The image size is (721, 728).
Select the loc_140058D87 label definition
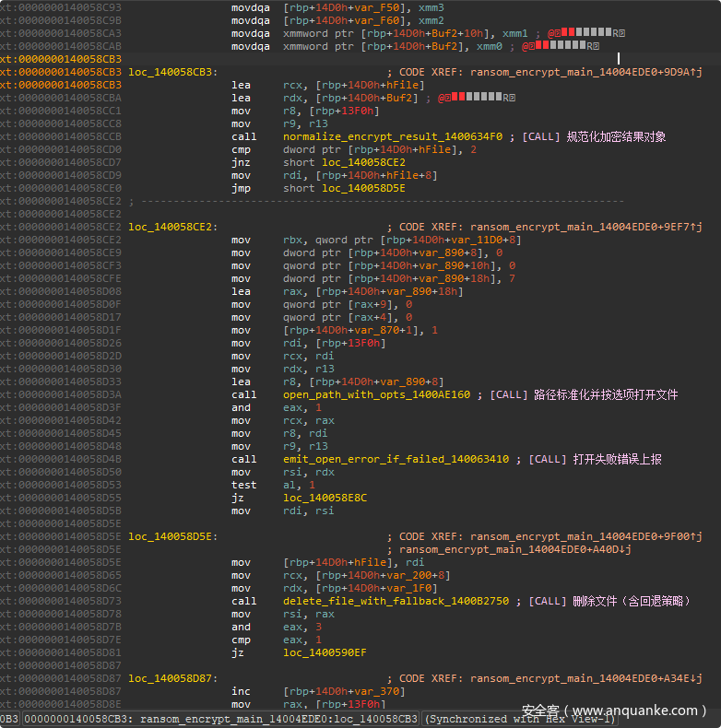click(x=172, y=678)
